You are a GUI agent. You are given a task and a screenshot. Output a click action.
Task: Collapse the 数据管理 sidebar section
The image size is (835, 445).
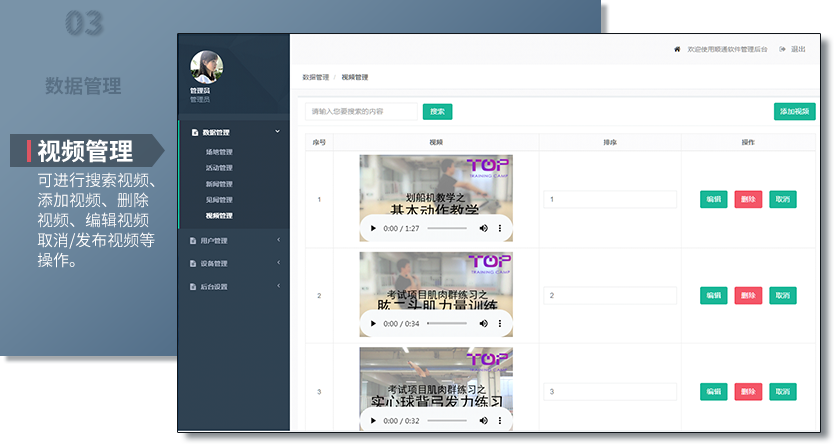(277, 131)
